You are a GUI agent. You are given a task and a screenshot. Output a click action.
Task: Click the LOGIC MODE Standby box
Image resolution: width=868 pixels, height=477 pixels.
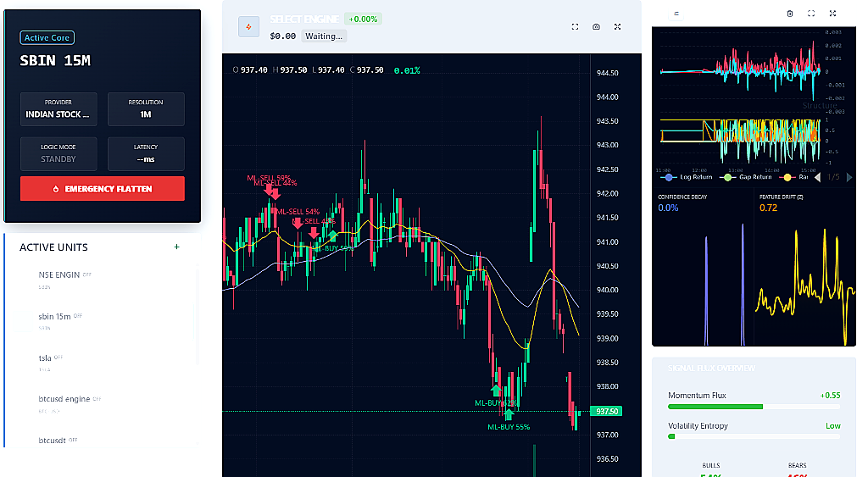pos(58,154)
